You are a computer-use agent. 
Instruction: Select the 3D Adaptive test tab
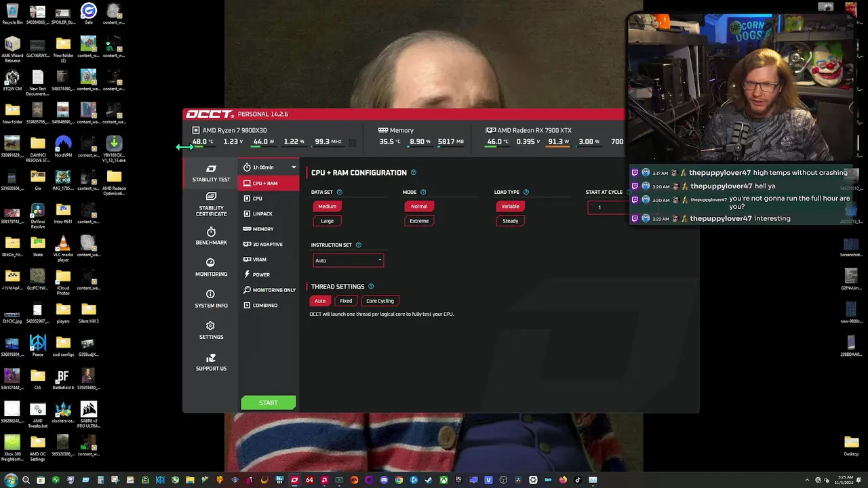(268, 244)
